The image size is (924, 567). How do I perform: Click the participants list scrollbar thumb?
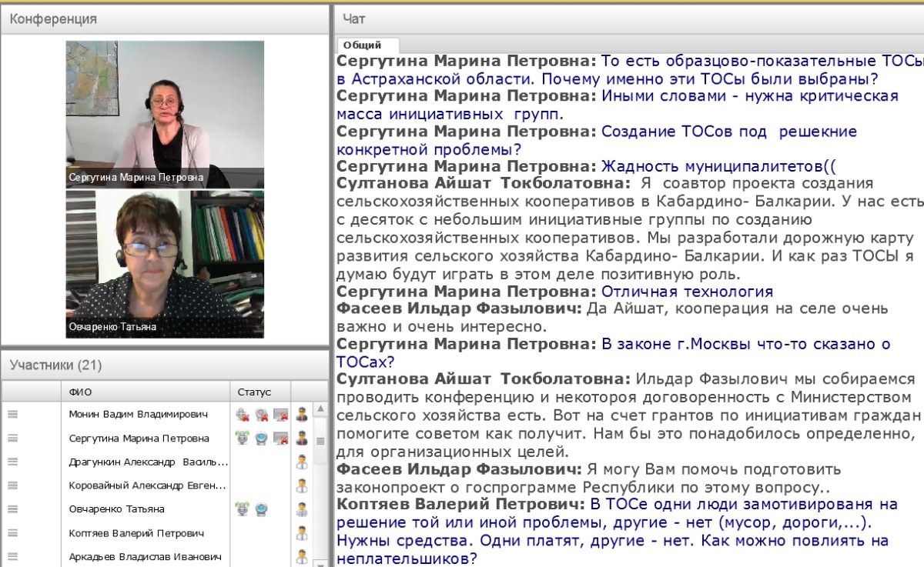(320, 440)
